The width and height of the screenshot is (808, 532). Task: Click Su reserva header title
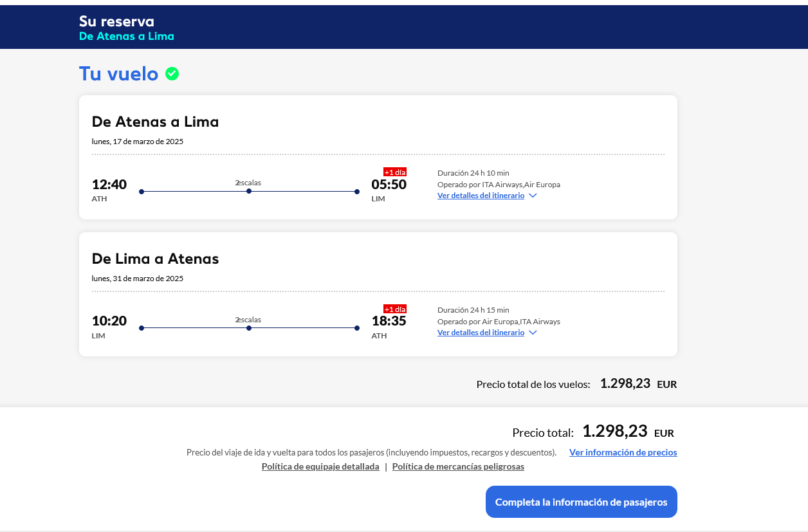116,21
